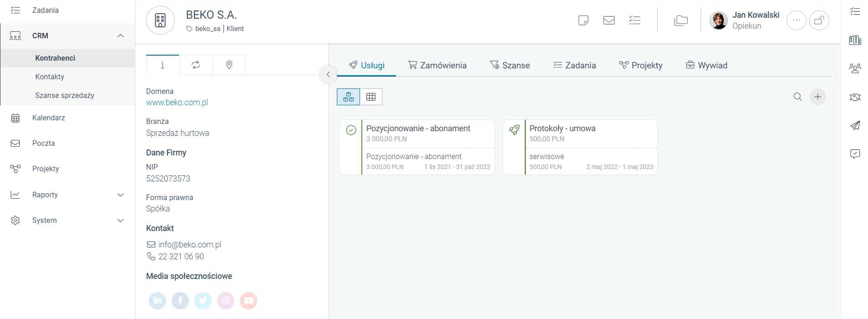Open the Facebook social media icon
The image size is (868, 319).
[180, 300]
